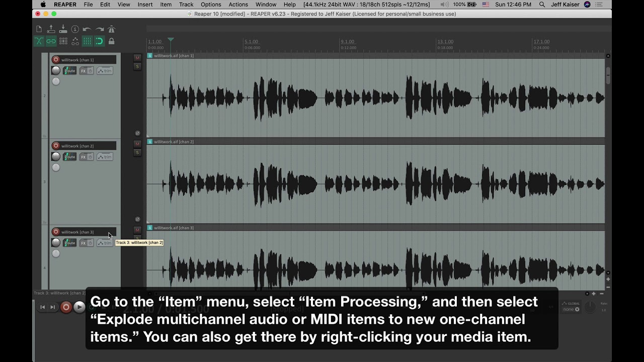Mute the chan 3 track

(137, 230)
